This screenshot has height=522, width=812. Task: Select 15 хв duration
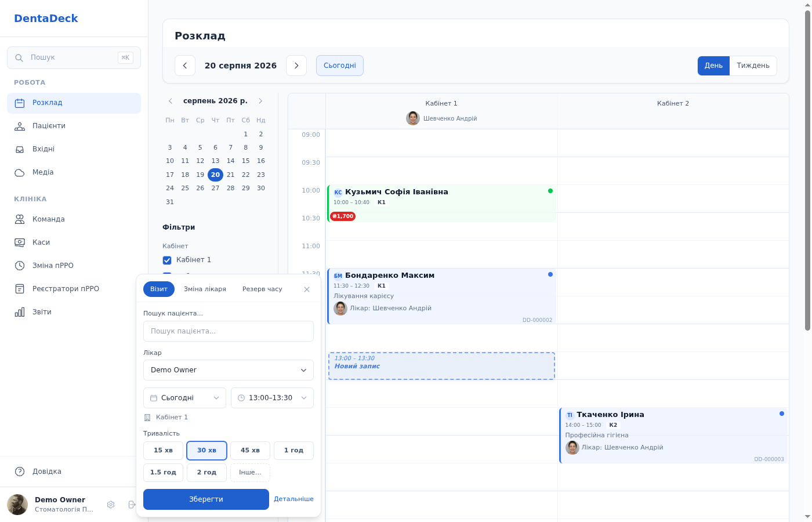(x=163, y=451)
